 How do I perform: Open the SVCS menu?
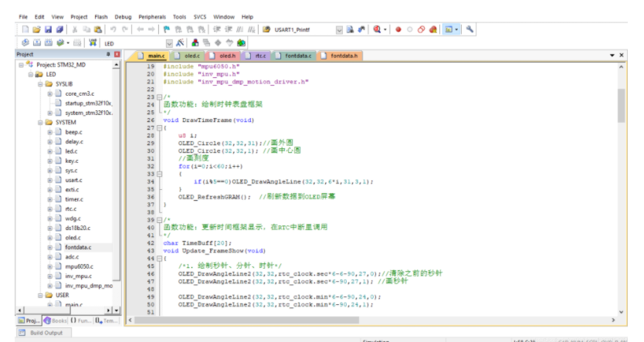click(199, 17)
